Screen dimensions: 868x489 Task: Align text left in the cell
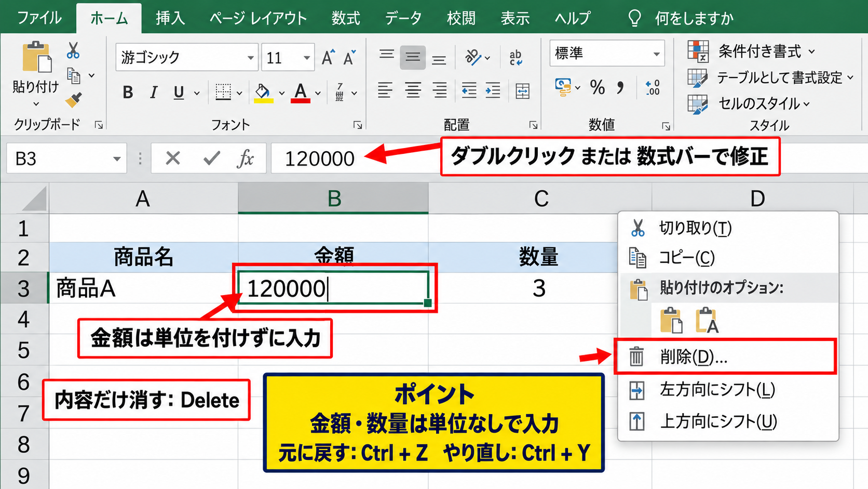click(385, 90)
